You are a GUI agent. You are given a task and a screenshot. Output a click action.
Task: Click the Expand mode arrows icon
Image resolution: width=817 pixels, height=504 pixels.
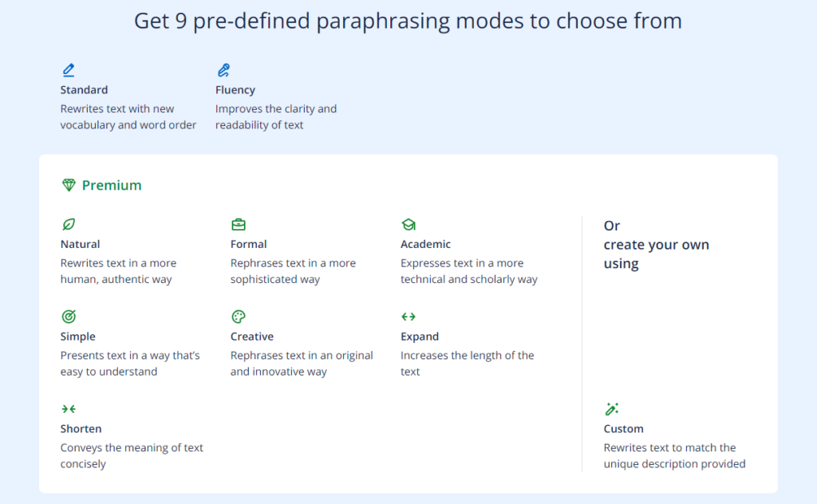408,317
